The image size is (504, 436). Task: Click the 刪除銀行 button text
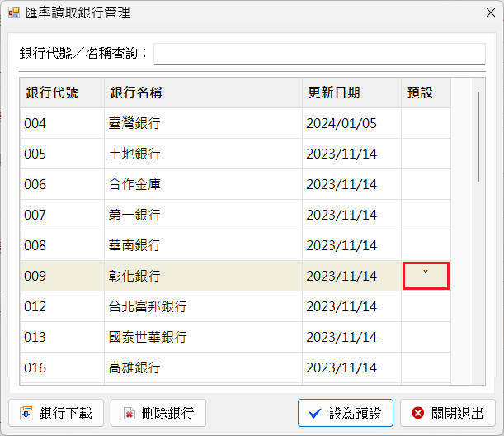pyautogui.click(x=167, y=413)
